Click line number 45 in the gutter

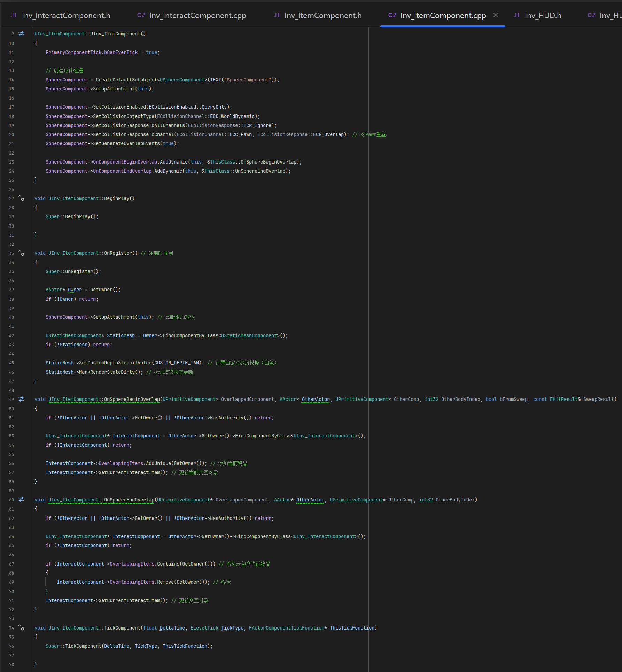tap(11, 363)
